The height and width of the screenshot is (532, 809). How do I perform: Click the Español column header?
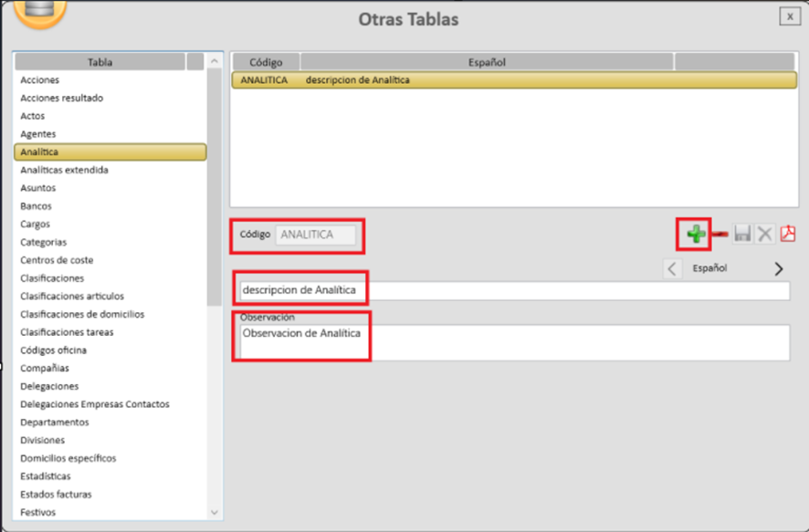486,62
